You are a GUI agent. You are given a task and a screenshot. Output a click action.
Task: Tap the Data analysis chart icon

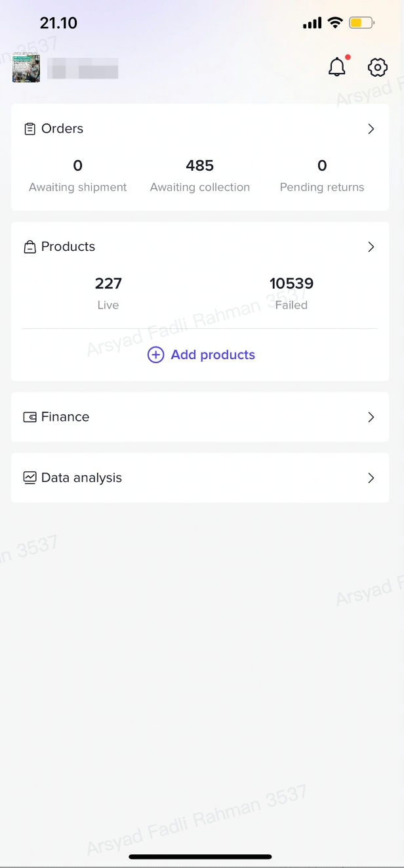[x=30, y=478]
